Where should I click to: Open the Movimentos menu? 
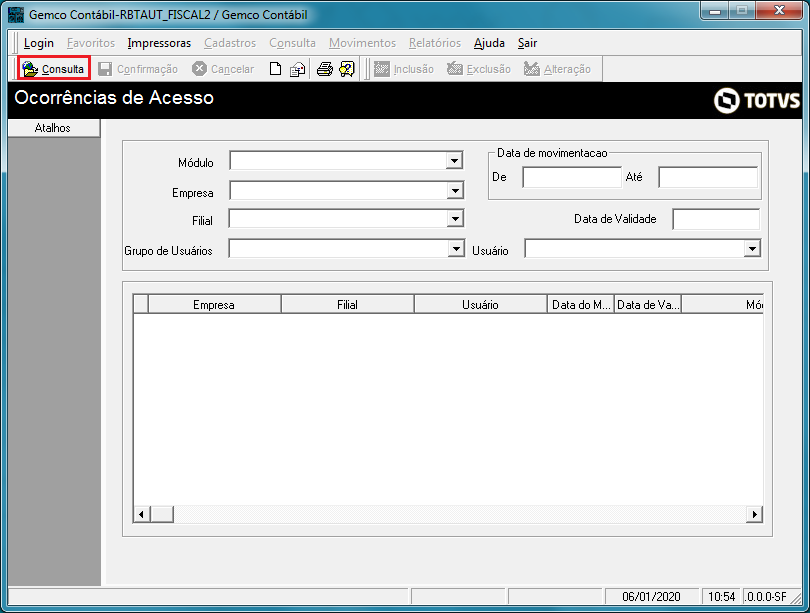click(362, 43)
